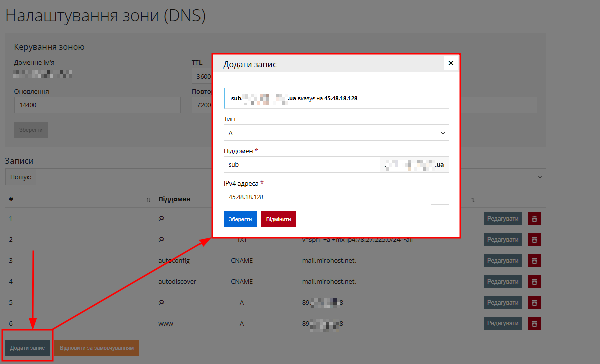The width and height of the screenshot is (600, 364).
Task: Delete record number 5
Action: (x=534, y=302)
